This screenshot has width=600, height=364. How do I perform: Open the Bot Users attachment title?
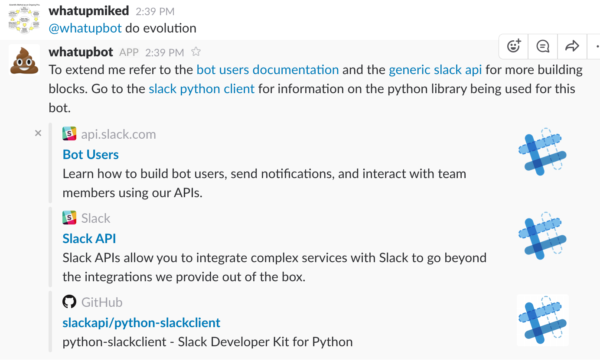[x=91, y=155]
